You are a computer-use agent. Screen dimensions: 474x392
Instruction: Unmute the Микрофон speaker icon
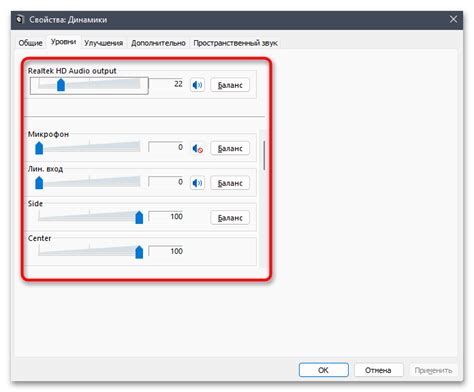coord(197,149)
